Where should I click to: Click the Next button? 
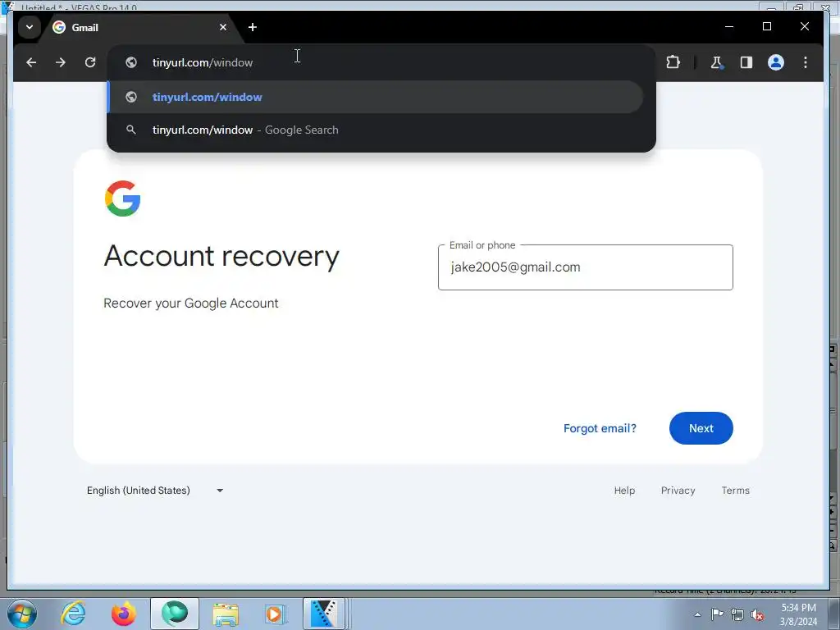point(701,428)
